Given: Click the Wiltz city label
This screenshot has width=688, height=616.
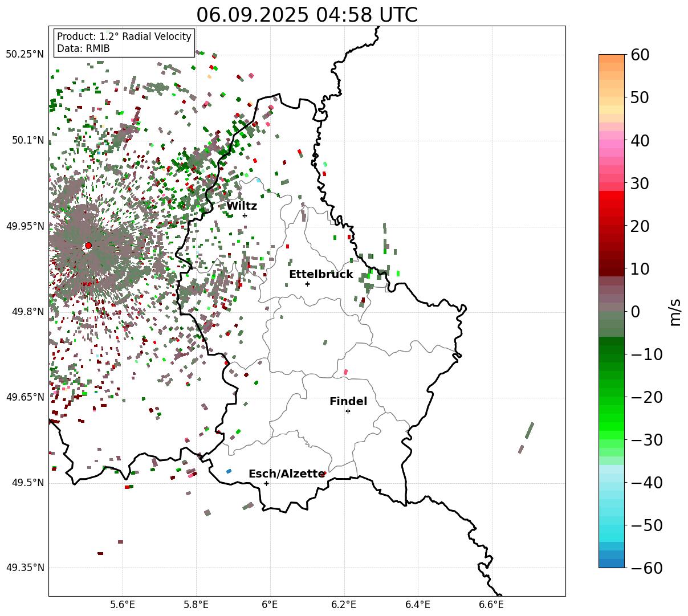Looking at the screenshot, I should [242, 206].
